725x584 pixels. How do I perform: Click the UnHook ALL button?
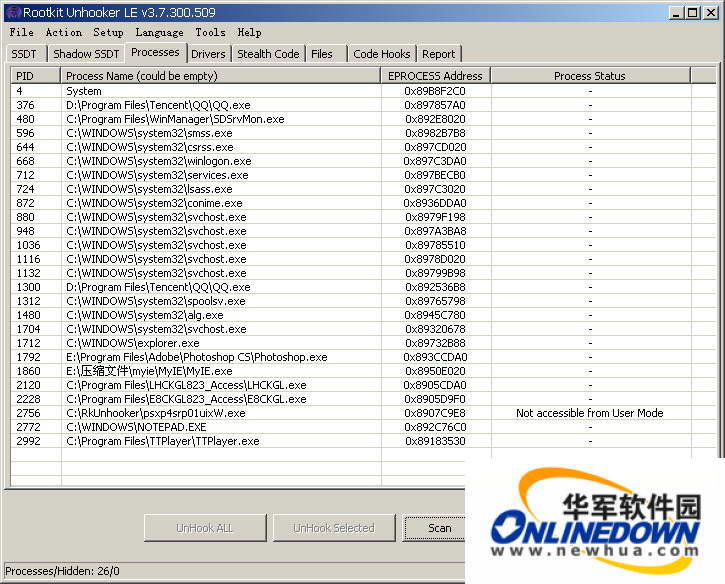point(205,528)
